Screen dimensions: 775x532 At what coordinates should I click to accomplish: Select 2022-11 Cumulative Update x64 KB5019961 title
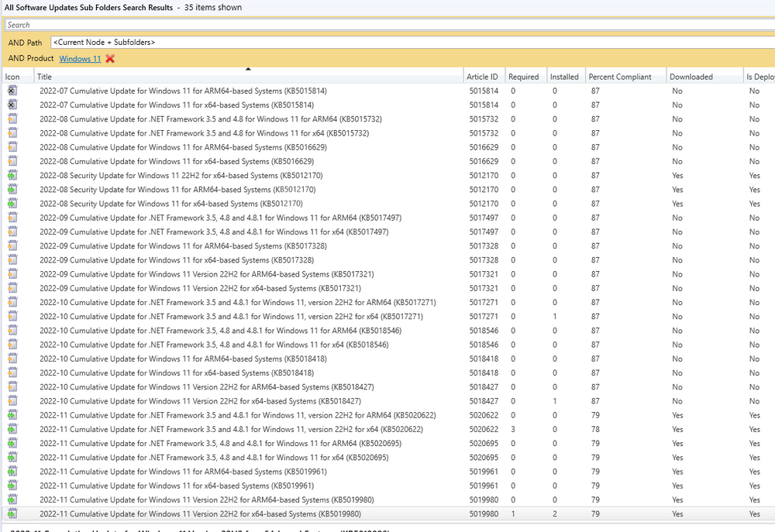[177, 486]
